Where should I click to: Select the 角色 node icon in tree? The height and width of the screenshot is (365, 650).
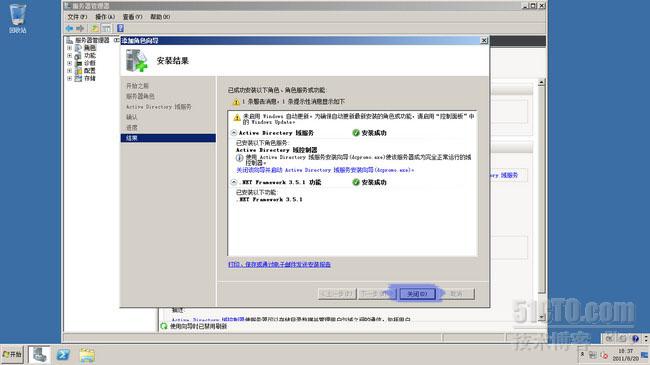pos(78,48)
